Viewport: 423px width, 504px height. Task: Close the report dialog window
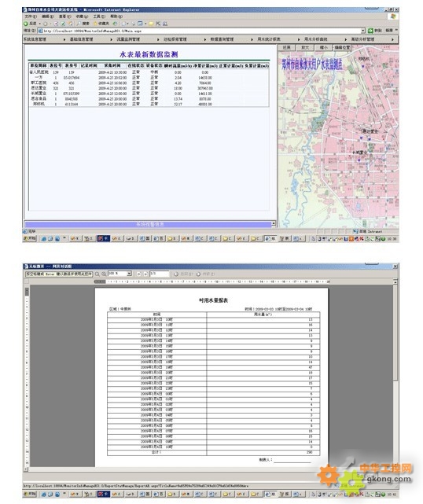tap(395, 267)
